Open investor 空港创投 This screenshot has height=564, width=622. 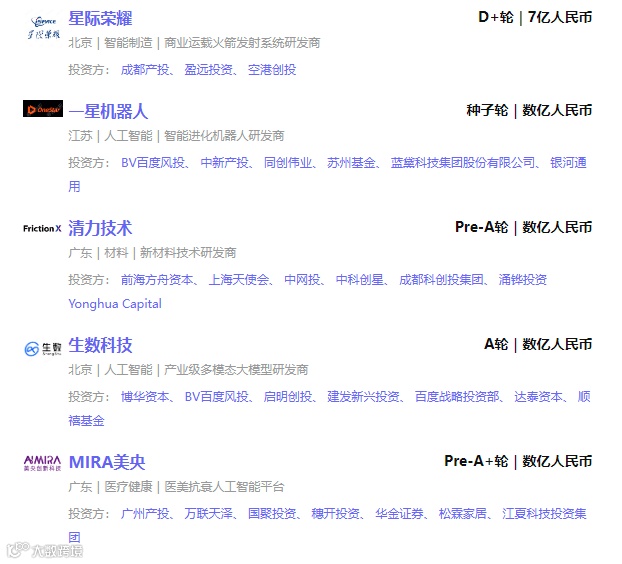272,70
